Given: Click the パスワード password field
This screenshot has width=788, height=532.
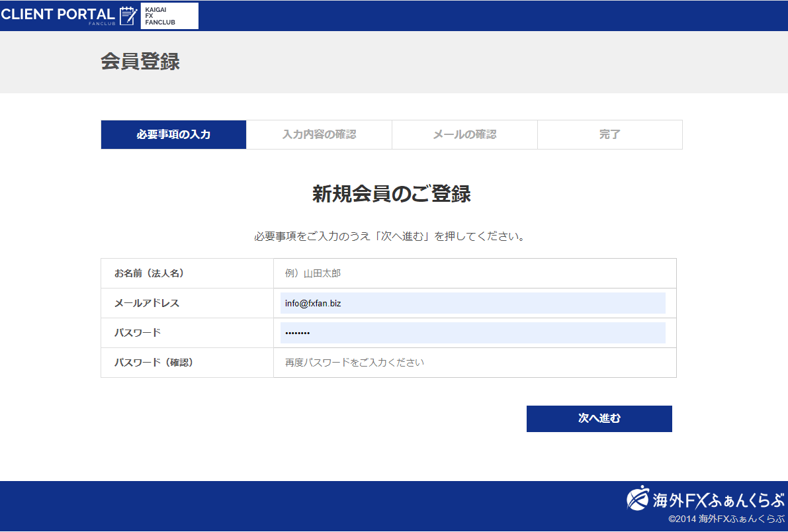Looking at the screenshot, I should tap(473, 333).
